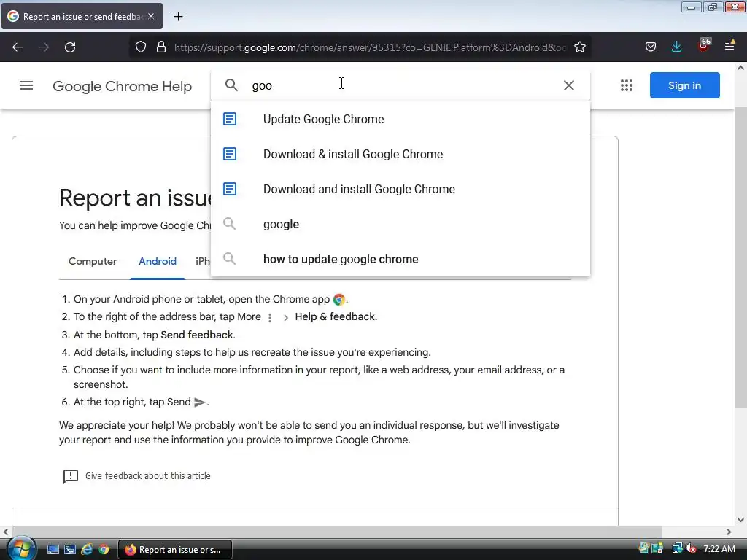Click the vertical scrollbar down arrow
The image size is (747, 560).
[x=740, y=520]
